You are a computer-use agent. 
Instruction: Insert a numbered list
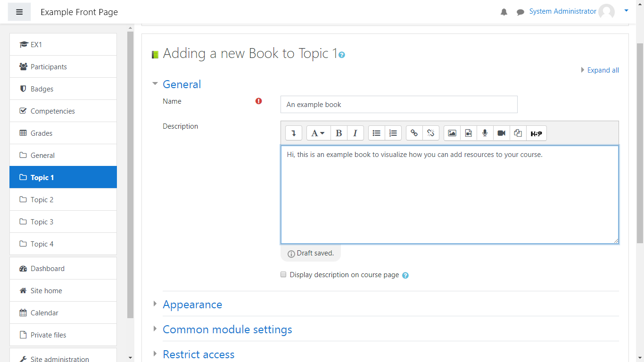pyautogui.click(x=393, y=133)
